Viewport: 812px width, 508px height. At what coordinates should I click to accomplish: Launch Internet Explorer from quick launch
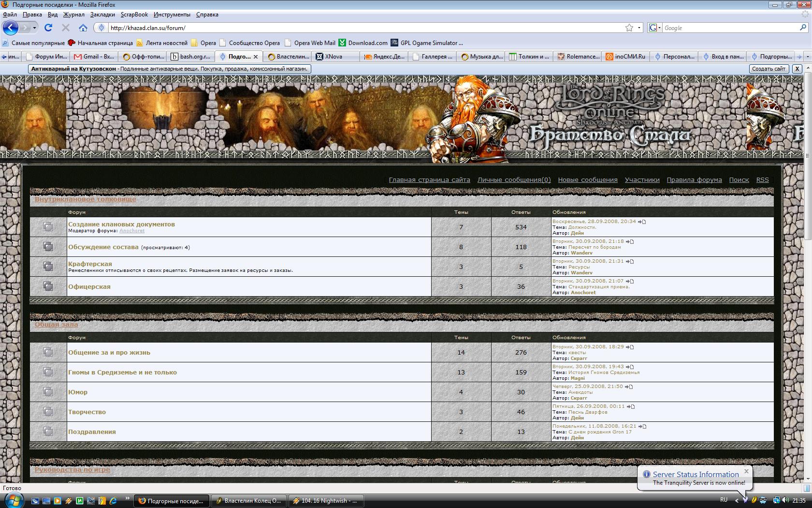pos(114,501)
